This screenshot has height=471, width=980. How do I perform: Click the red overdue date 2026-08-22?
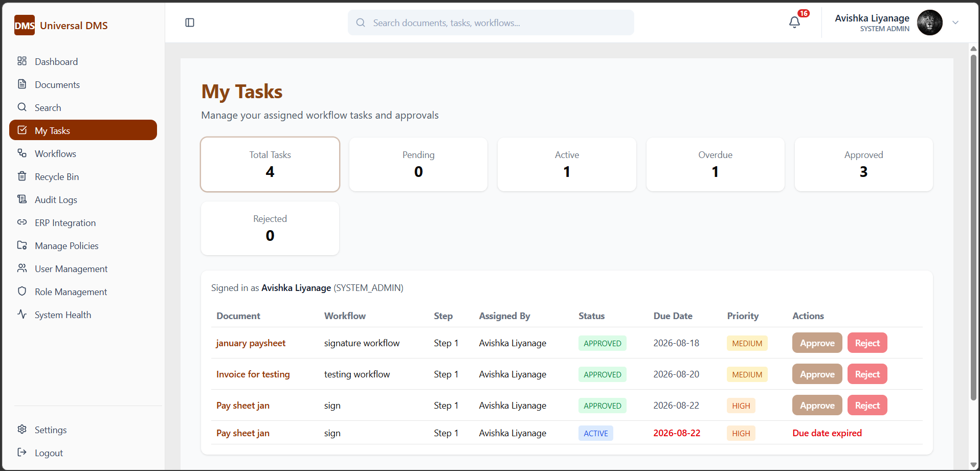[x=676, y=433]
